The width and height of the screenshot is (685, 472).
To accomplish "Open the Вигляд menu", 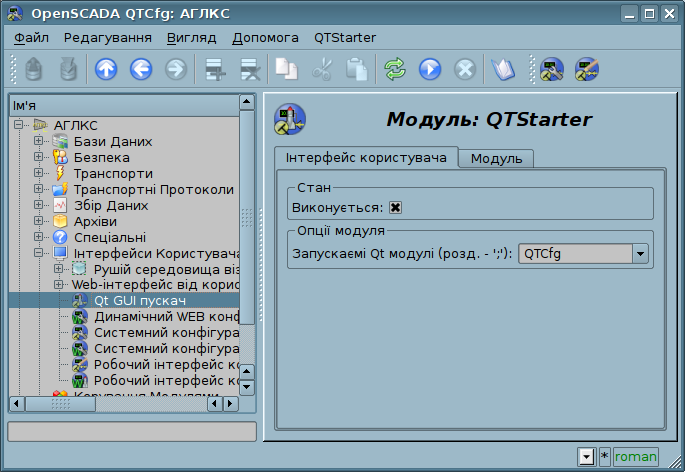I will [x=192, y=38].
